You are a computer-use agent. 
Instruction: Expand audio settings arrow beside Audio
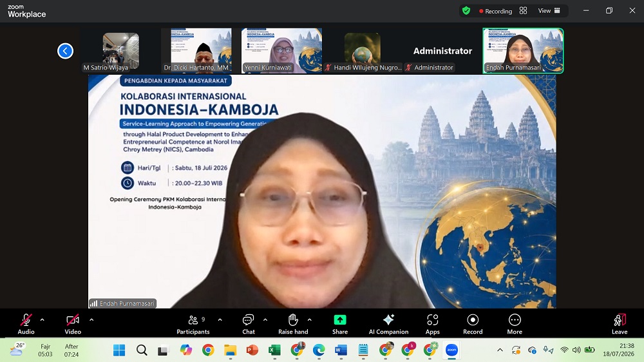click(x=43, y=319)
